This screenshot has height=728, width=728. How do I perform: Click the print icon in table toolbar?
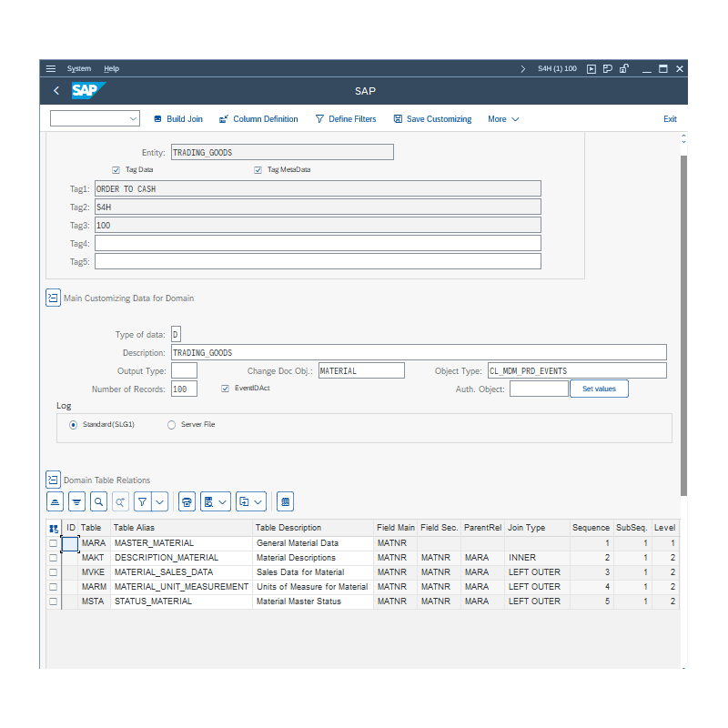tap(187, 501)
